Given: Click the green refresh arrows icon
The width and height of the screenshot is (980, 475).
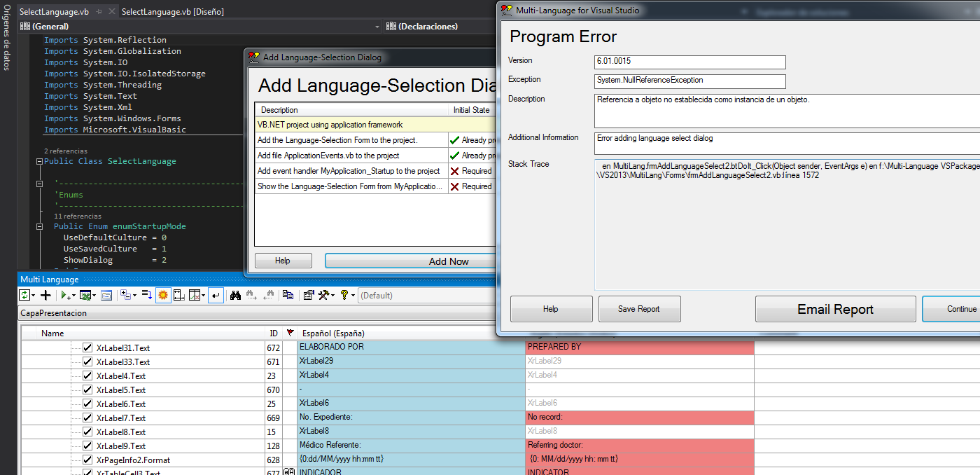Looking at the screenshot, I should (24, 296).
